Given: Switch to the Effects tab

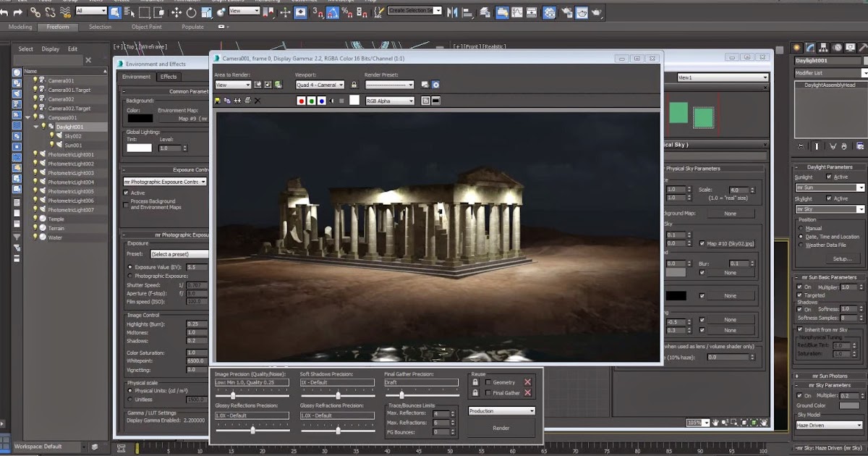Looking at the screenshot, I should [x=169, y=77].
